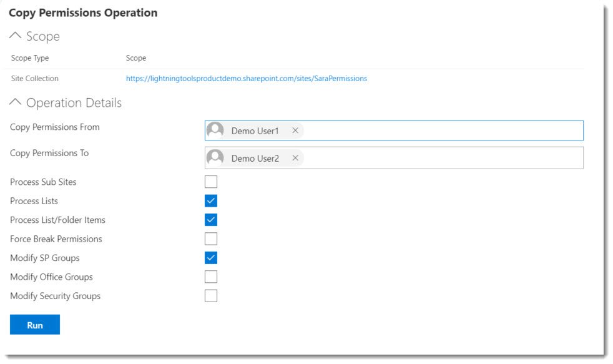
Task: Click the Modify Office Groups label
Action: [x=51, y=277]
